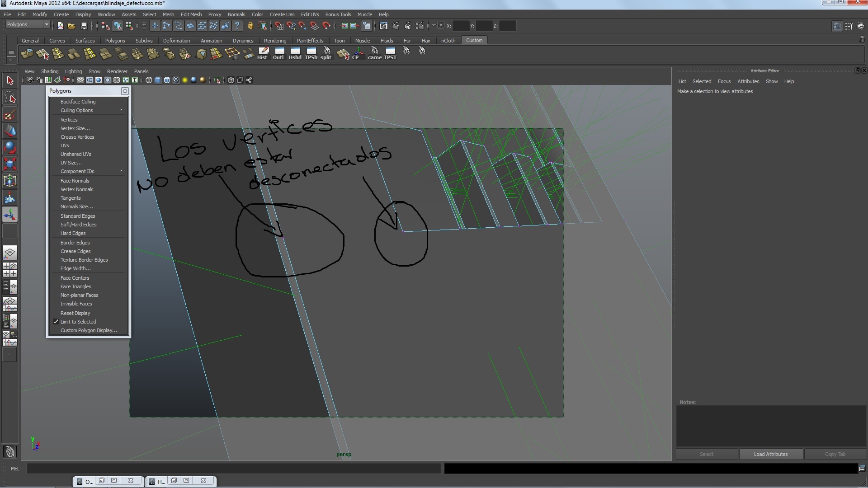Image resolution: width=868 pixels, height=488 pixels.
Task: Click the Load Attributes button
Action: tap(770, 454)
